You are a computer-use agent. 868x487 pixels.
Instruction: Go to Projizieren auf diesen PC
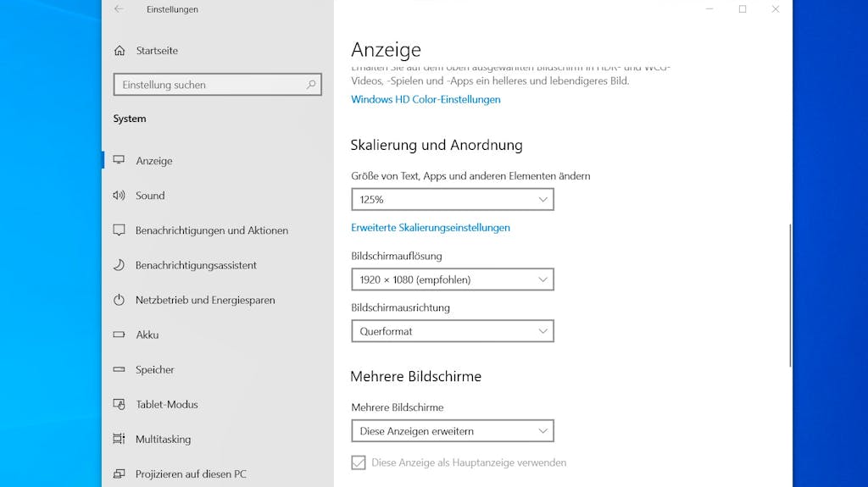pos(191,473)
